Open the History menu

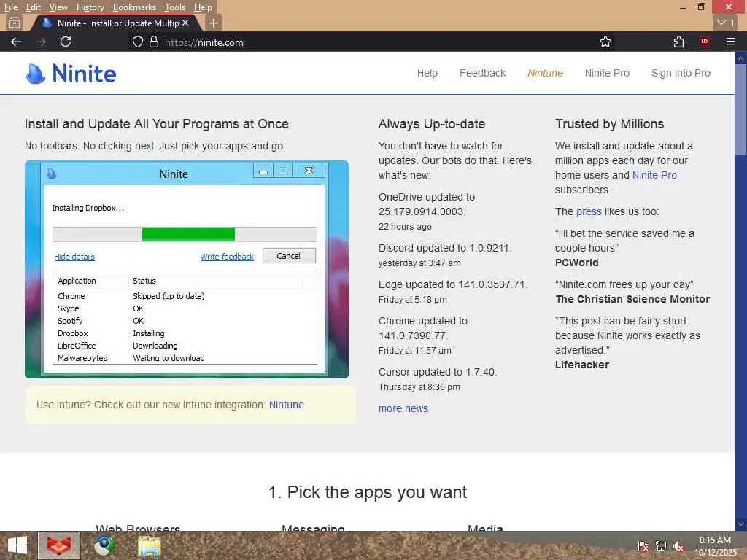90,7
